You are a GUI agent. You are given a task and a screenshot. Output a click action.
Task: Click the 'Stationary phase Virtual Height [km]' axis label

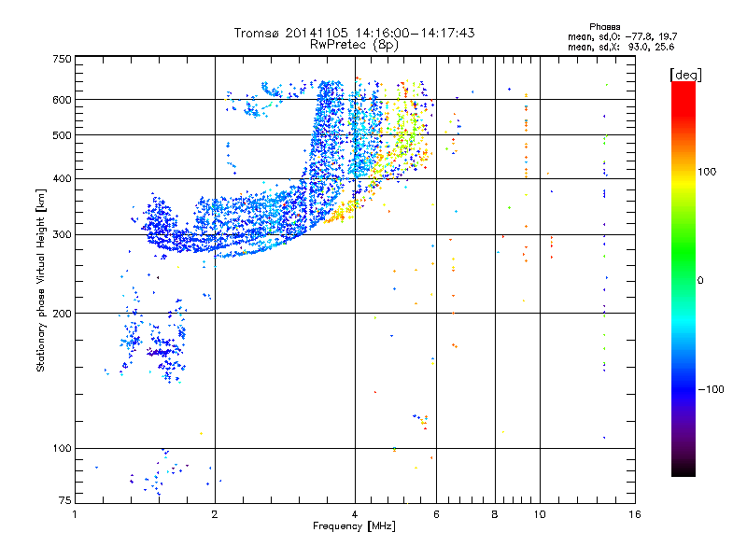point(41,280)
